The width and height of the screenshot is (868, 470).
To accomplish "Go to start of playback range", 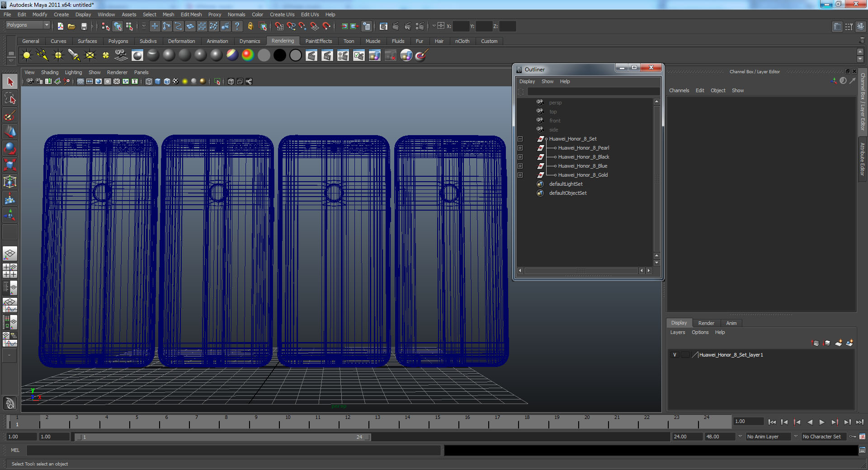I will tap(772, 422).
